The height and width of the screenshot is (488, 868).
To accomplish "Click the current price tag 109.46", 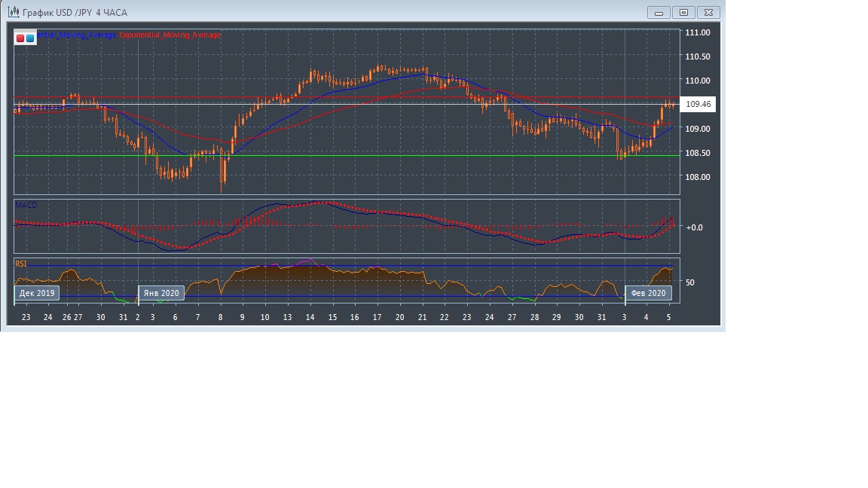I will point(698,104).
